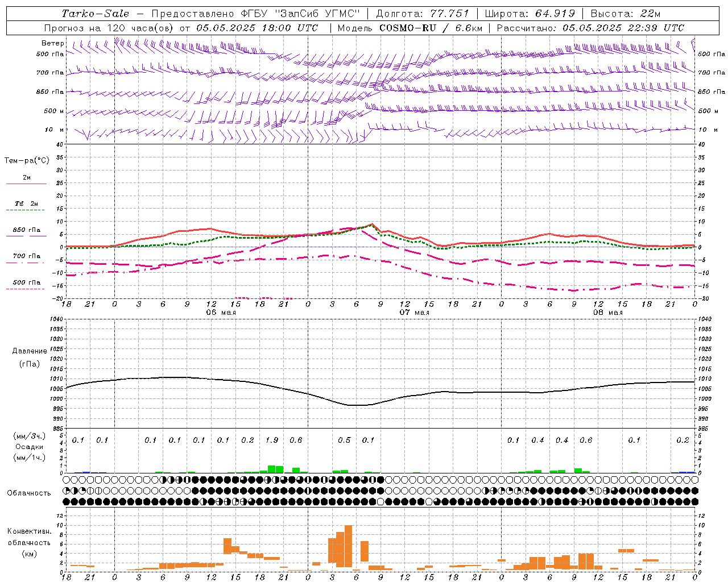
Task: Click the Долгота 77.751 longitude field
Action: pyautogui.click(x=423, y=14)
